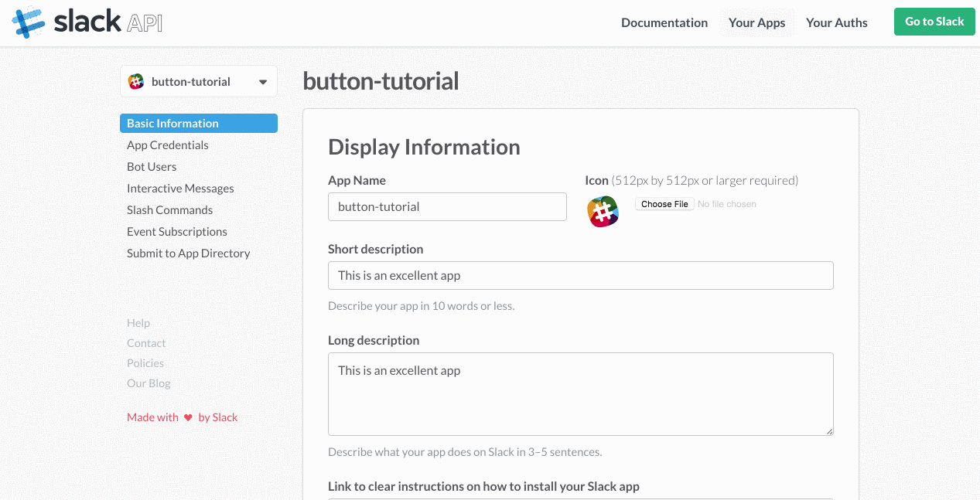Click the Slack API logo
This screenshot has width=980, height=500.
click(87, 22)
